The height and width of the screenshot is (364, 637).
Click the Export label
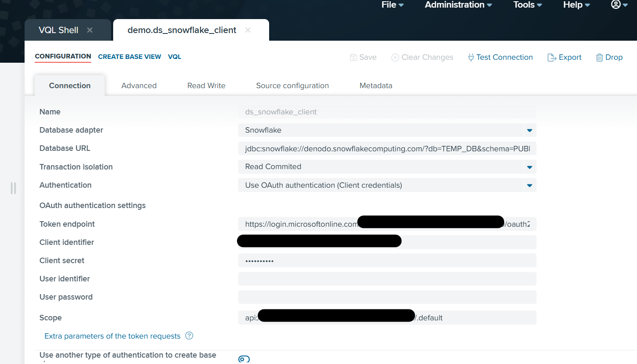tap(570, 57)
